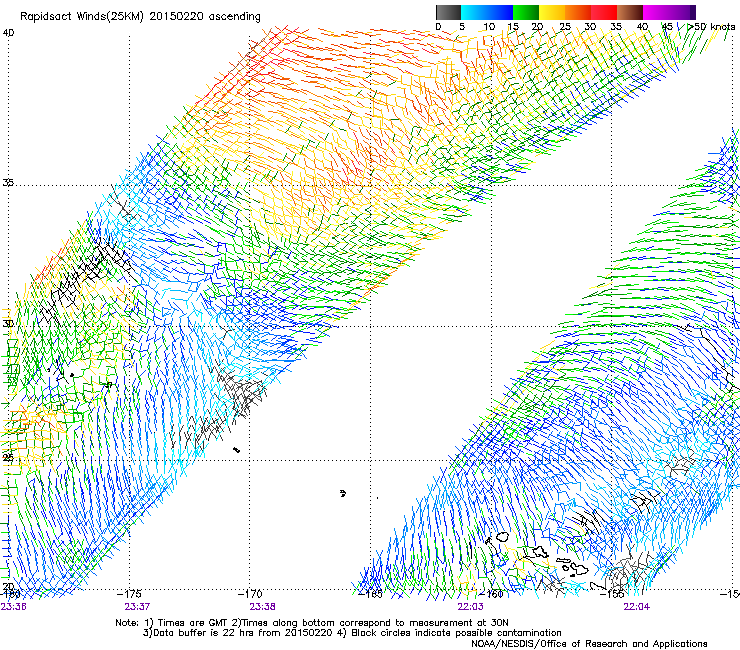Click the legend tick label 40
The height and width of the screenshot is (650, 740).
click(x=642, y=27)
